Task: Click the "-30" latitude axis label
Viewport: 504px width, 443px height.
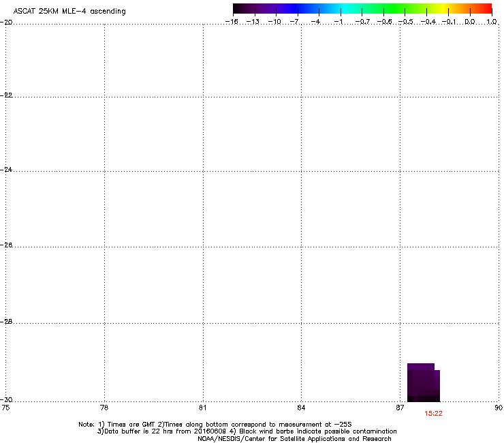Action: 6,399
